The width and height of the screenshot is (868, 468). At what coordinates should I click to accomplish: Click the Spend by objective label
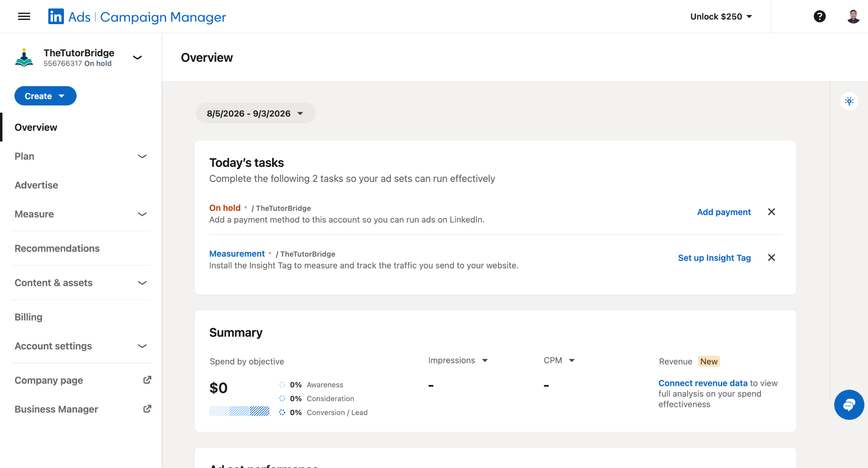coord(247,362)
